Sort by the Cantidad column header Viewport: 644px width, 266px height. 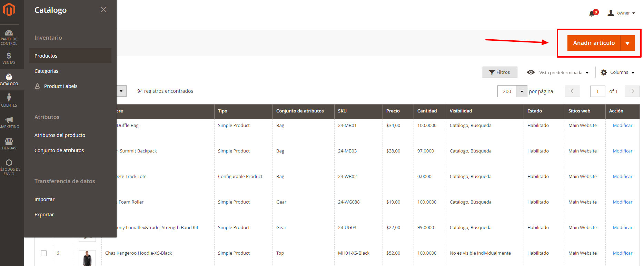(430, 111)
